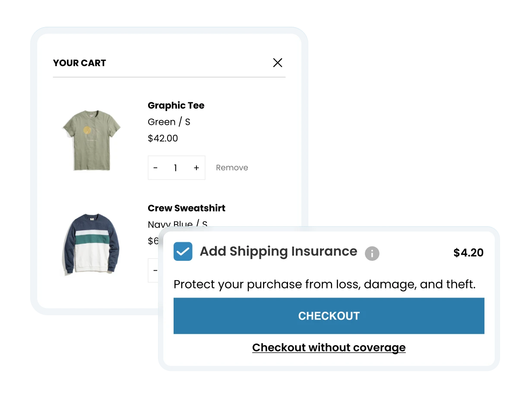The image size is (532, 399).
Task: Decrease the Crew Sweatshirt quantity
Action: tap(155, 270)
